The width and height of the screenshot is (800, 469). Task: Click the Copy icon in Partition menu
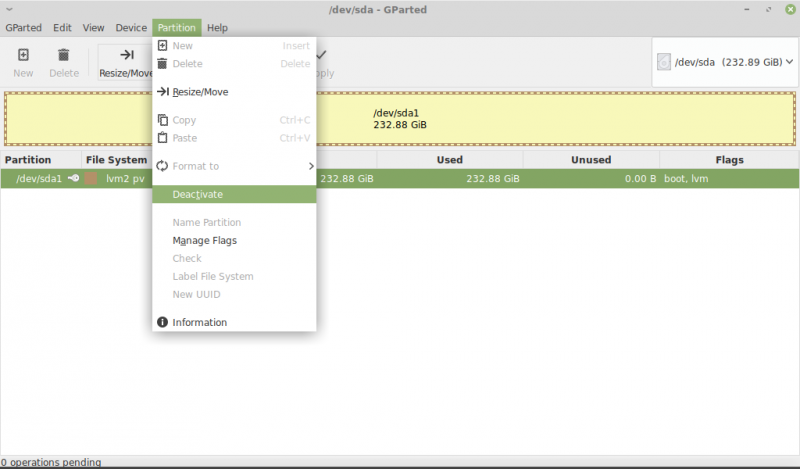point(162,120)
